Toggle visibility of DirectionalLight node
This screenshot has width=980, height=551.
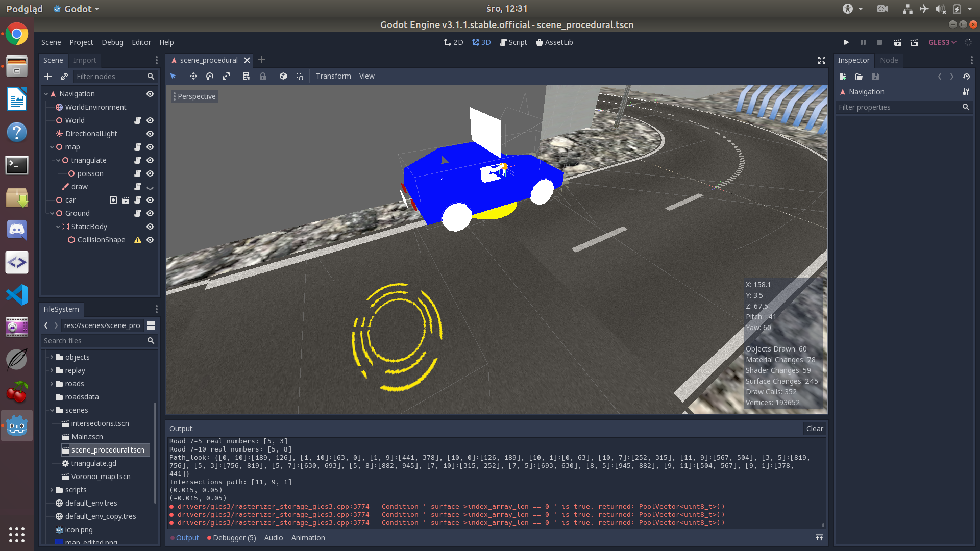[150, 134]
